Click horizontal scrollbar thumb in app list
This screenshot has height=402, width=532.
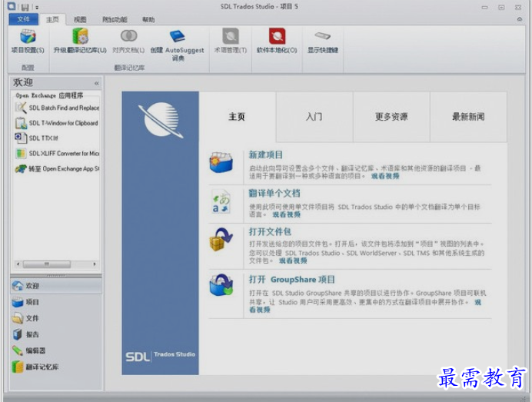click(47, 264)
